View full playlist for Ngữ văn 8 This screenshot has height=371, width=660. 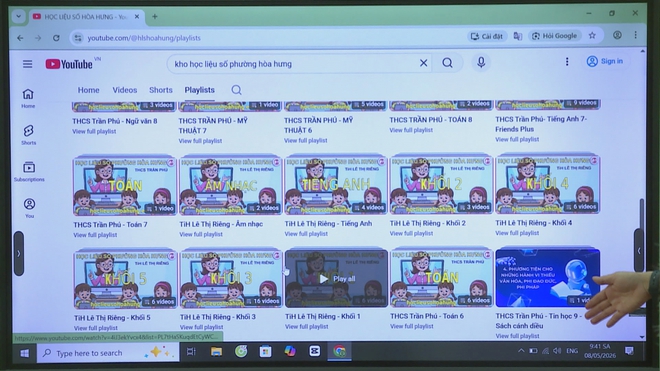point(94,131)
